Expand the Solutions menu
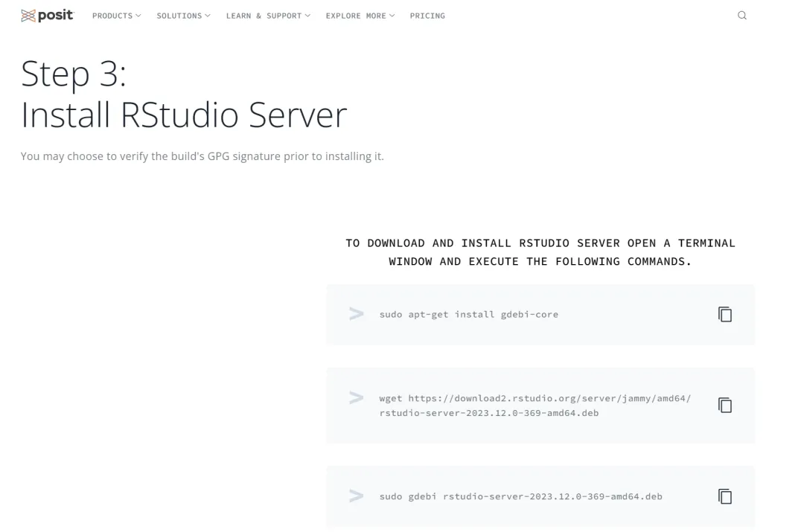 [x=183, y=16]
